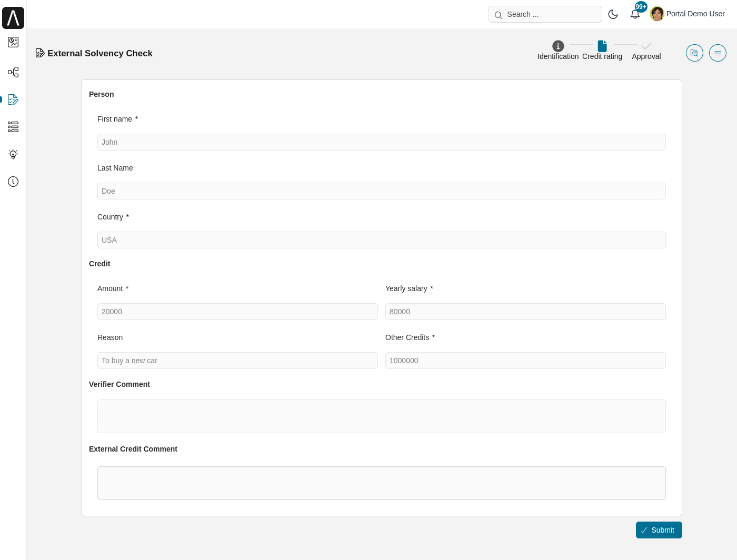Viewport: 737px width, 560px height.
Task: Select the lightbulb tips icon in the sidebar
Action: coord(13,154)
